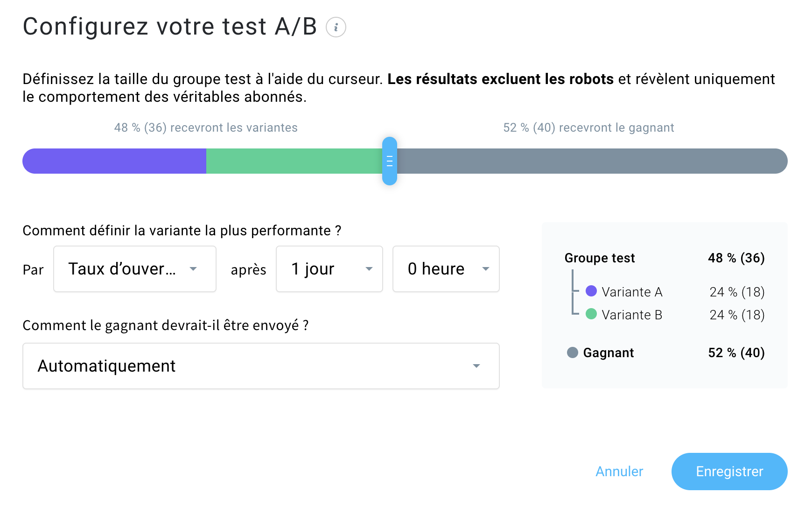Open the 0 heure dropdown
The image size is (812, 507).
446,269
